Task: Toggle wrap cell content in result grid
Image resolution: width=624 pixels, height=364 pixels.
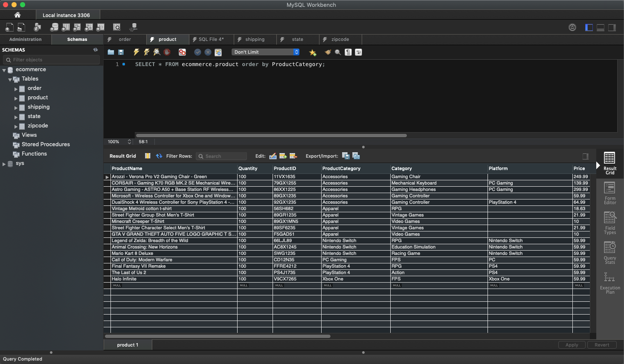Action: click(148, 156)
